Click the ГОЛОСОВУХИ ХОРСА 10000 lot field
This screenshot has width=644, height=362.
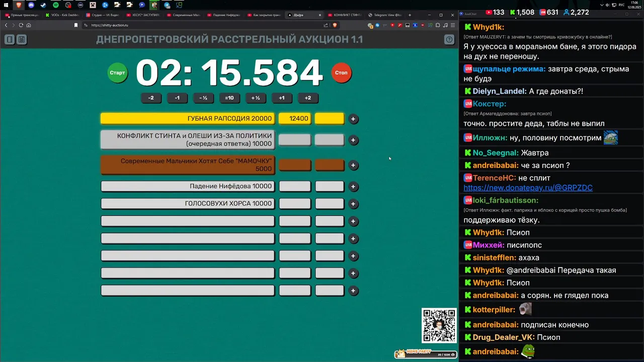[188, 204]
